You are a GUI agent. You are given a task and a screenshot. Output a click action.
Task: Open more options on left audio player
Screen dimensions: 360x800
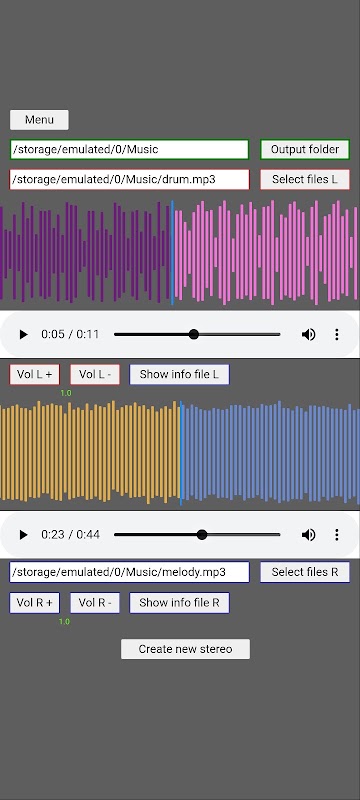coord(337,335)
